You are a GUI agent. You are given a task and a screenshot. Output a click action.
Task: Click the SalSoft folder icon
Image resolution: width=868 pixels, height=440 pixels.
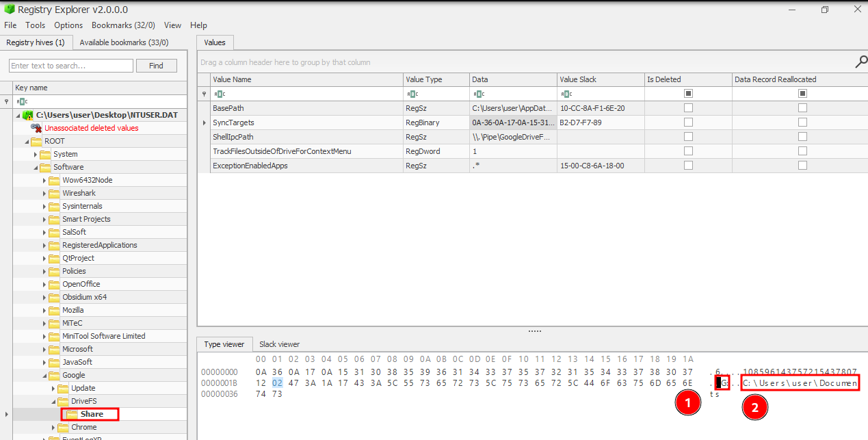coord(55,232)
